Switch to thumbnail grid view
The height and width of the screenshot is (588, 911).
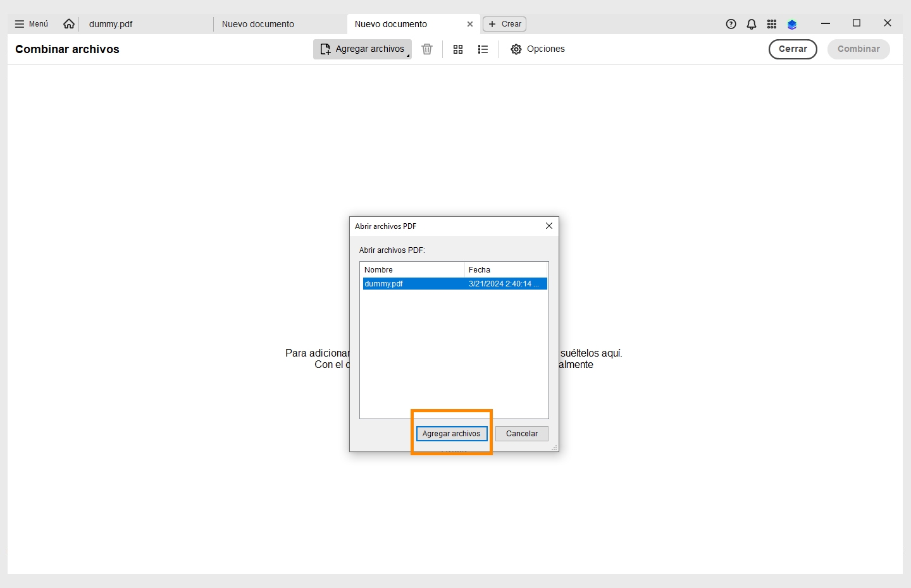458,49
